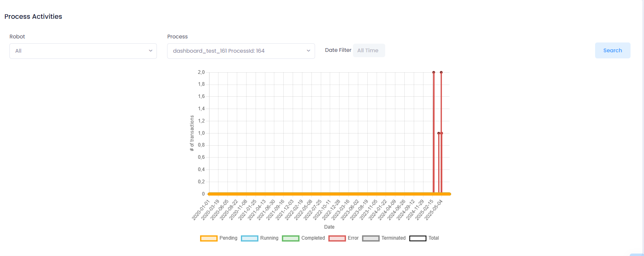Toggle the Completed legend green swatch
644x256 pixels.
[291, 238]
